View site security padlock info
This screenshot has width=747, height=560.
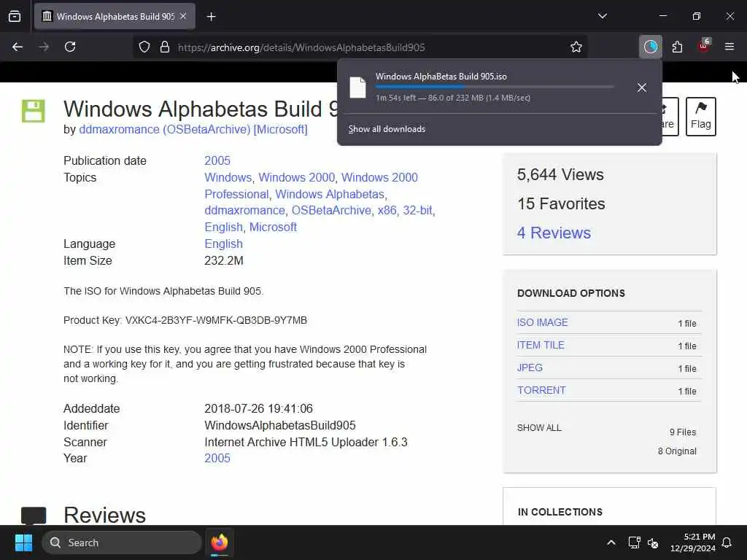coord(165,47)
